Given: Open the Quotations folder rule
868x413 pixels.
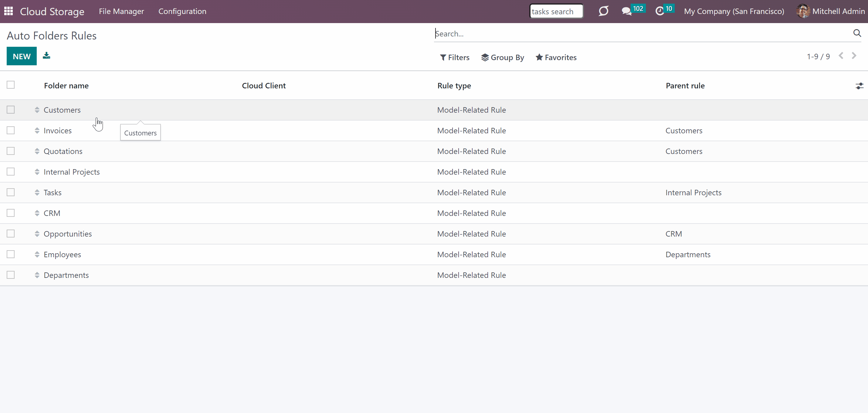Looking at the screenshot, I should click(63, 151).
